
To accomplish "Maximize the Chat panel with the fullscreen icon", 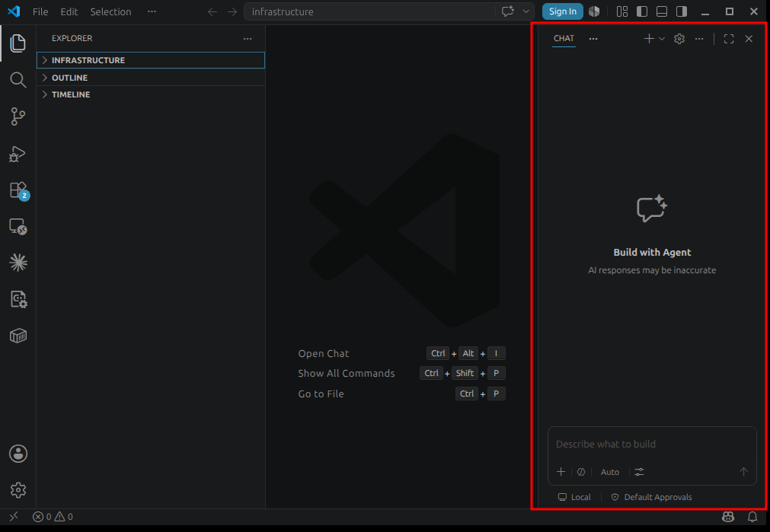I will [729, 38].
